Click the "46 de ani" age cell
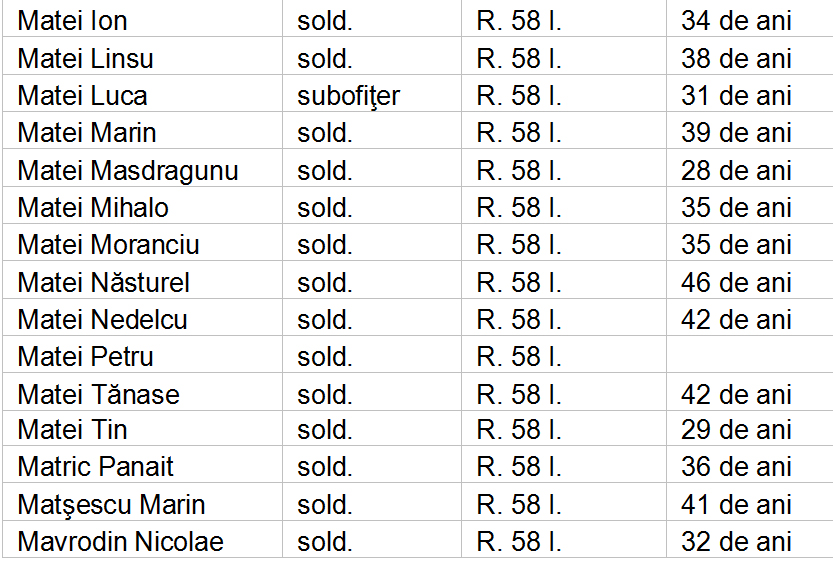 [x=736, y=283]
